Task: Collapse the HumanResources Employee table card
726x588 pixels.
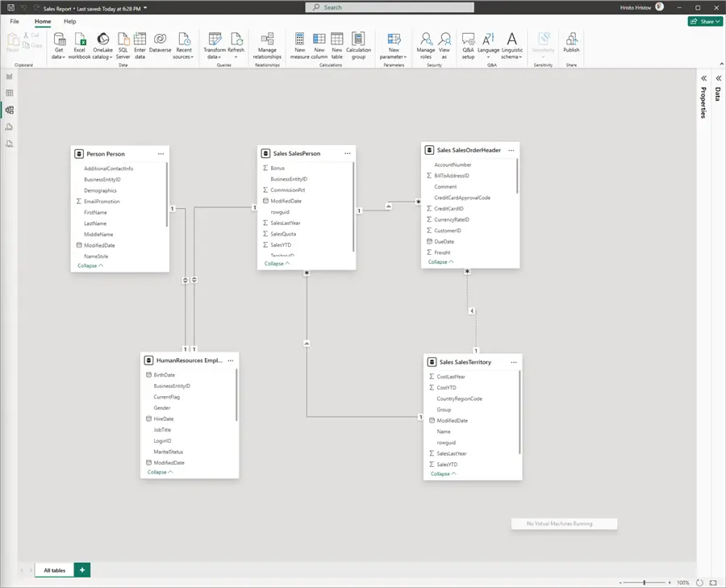Action: click(x=161, y=472)
